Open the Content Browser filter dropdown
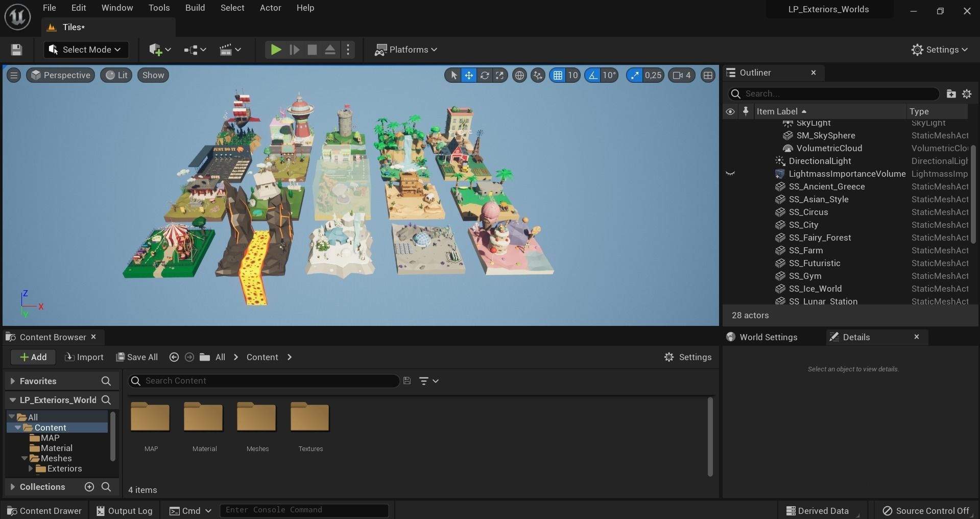This screenshot has height=519, width=980. 428,381
